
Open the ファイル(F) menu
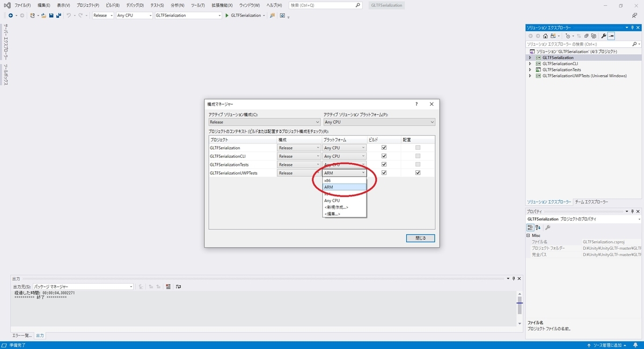(22, 5)
